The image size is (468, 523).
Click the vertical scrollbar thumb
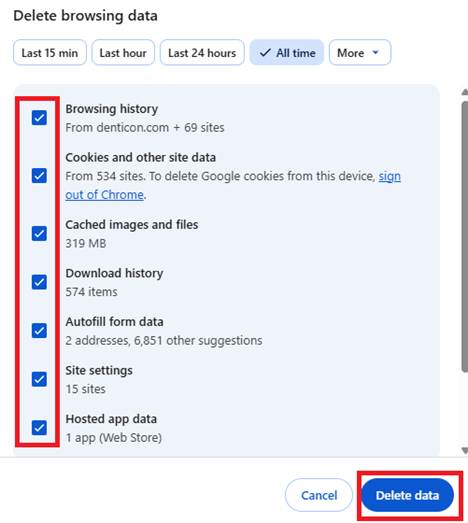point(465,236)
